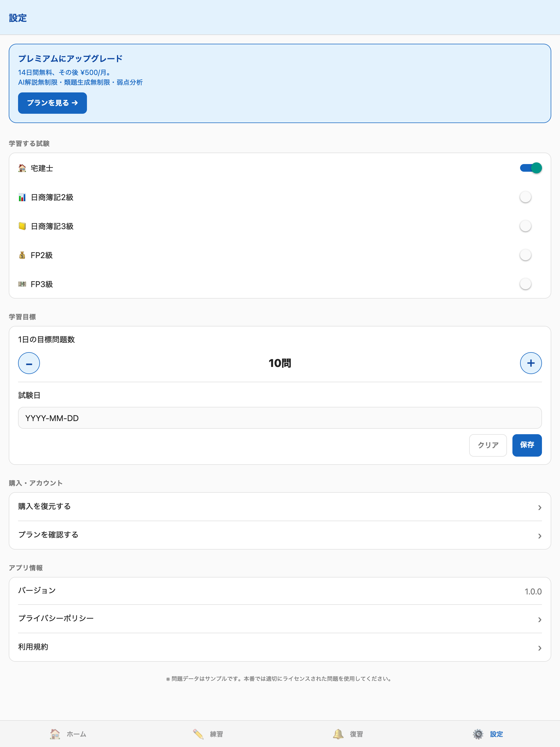This screenshot has height=747, width=560.
Task: Click the 日商簿記3級 exam label
Action: point(52,226)
